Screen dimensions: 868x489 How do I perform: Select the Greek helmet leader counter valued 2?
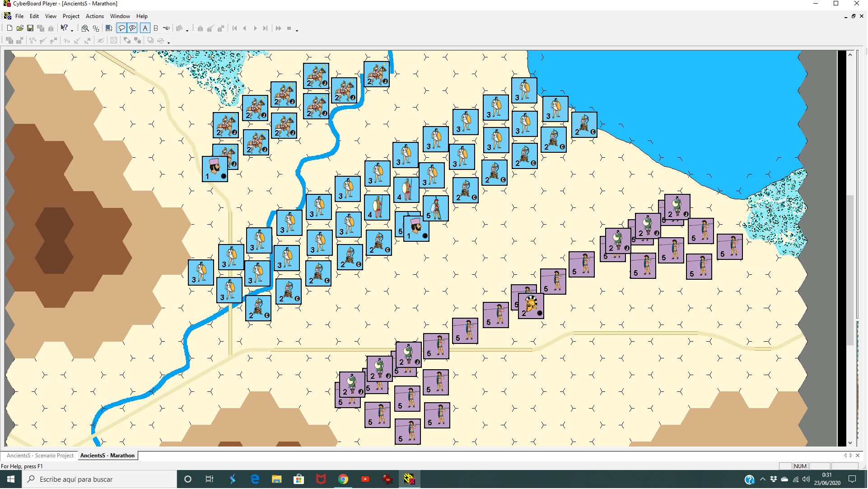click(x=531, y=306)
